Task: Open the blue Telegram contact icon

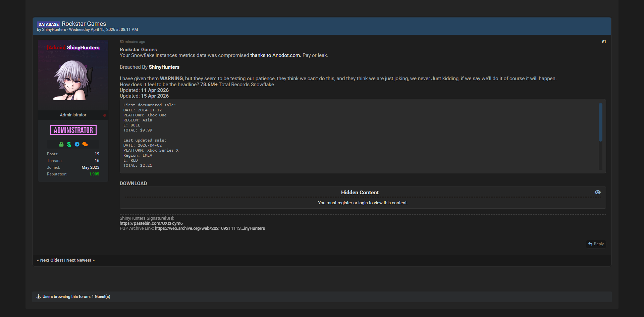Action: pyautogui.click(x=77, y=144)
